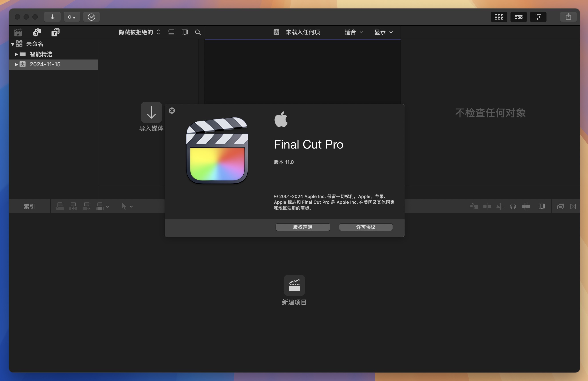Toggle the browser panel grid button
Screen dimensions: 588x381
(x=499, y=17)
